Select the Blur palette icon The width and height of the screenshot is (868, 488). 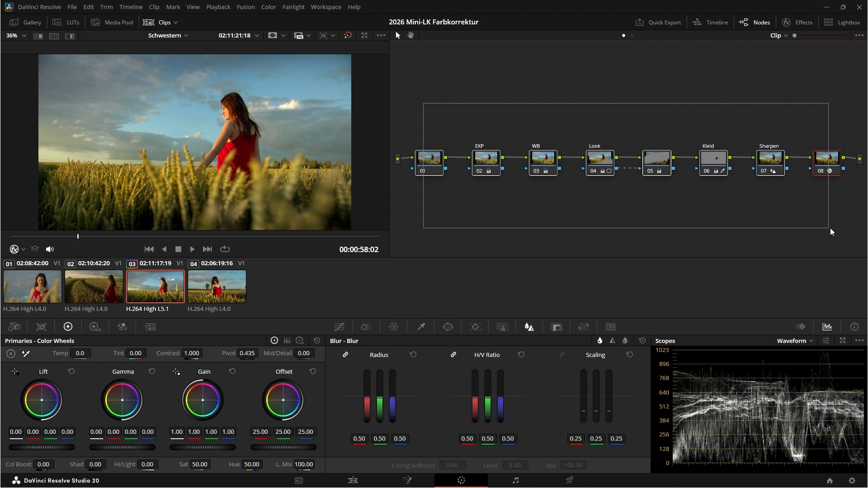pyautogui.click(x=529, y=327)
